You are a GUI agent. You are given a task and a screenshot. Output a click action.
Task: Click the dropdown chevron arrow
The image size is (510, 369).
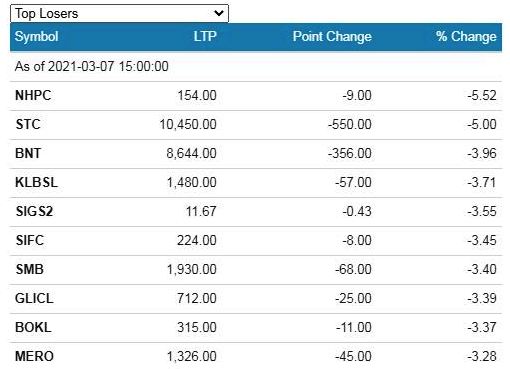[219, 13]
